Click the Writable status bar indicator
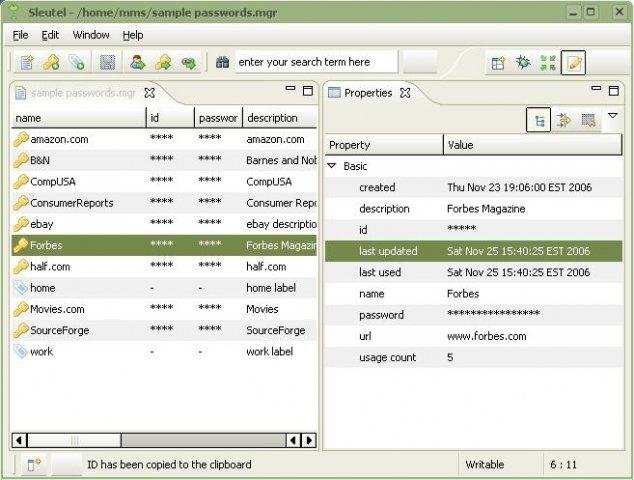Screen dimensions: 634x480 pos(484,465)
